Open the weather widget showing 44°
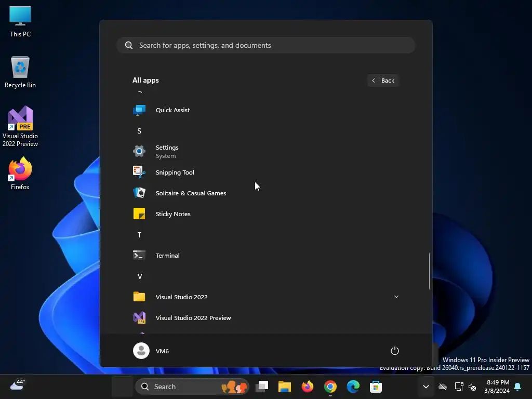The image size is (532, 399). [18, 385]
